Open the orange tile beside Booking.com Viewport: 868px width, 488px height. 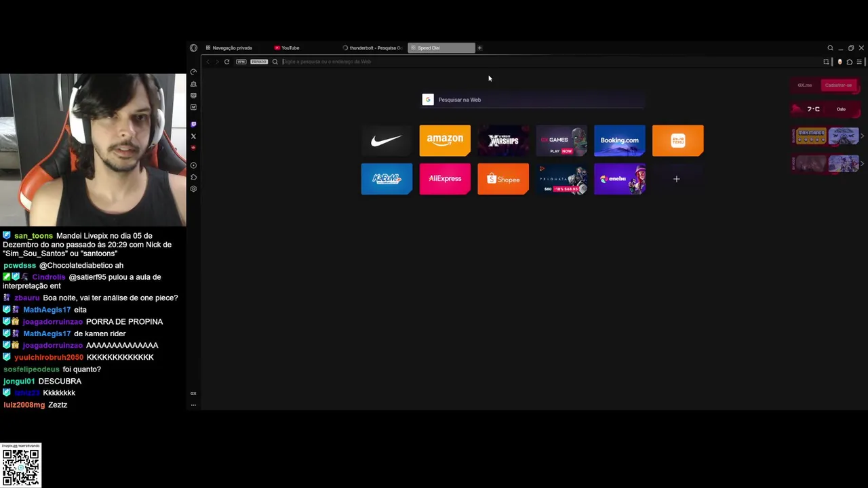(x=678, y=140)
